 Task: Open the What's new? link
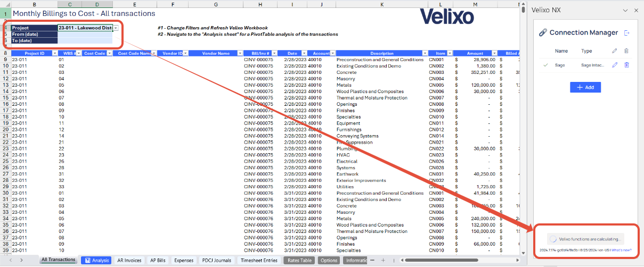622,250
